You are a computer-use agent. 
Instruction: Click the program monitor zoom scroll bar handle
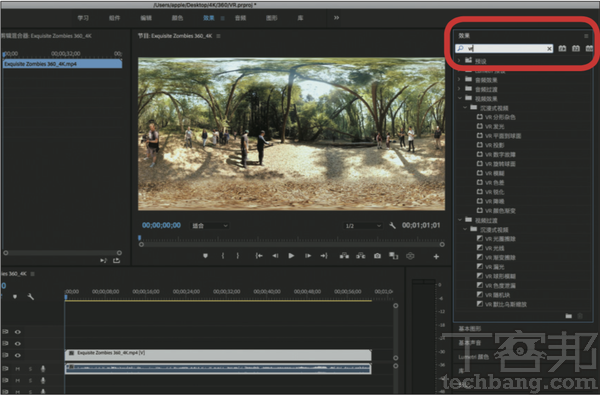292,244
